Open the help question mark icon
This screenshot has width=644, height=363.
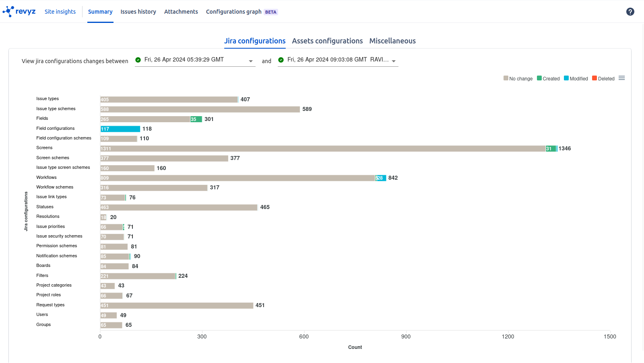point(630,12)
